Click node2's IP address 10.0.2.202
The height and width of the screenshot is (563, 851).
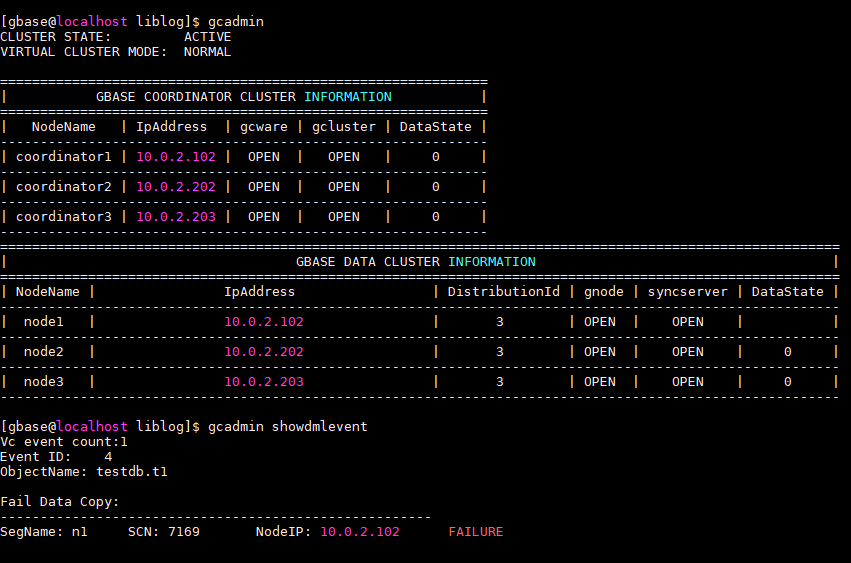(x=264, y=352)
